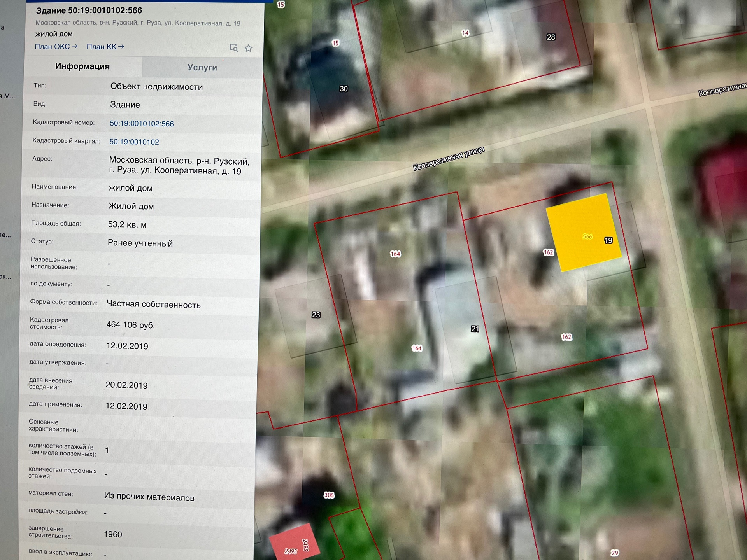The height and width of the screenshot is (560, 747).
Task: Click the Кооперативная улица street label
Action: [449, 159]
